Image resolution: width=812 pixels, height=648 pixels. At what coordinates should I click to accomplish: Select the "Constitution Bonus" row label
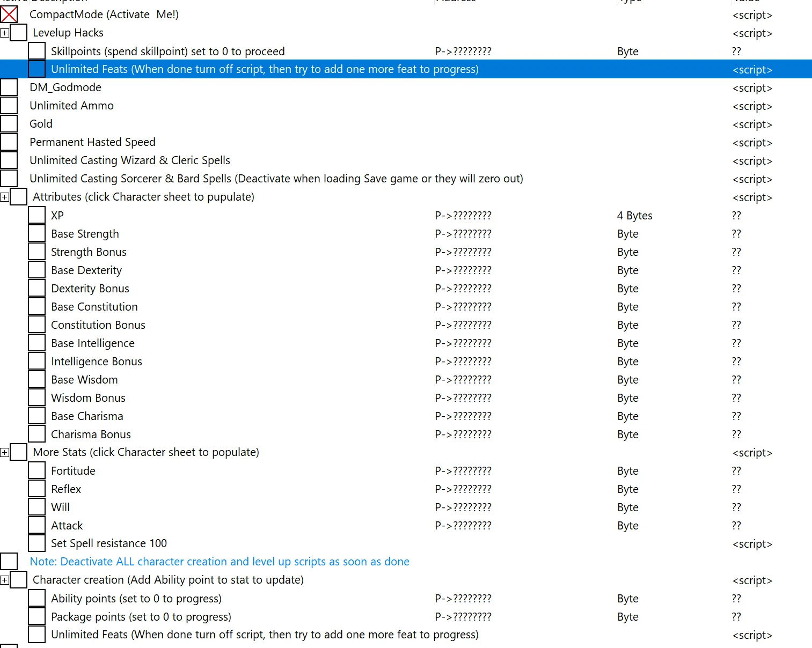(98, 325)
